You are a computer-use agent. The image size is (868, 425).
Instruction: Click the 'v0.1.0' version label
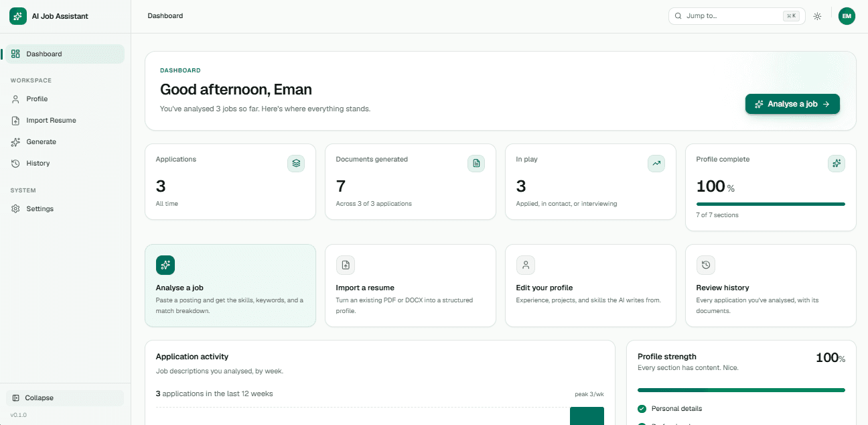coord(19,415)
